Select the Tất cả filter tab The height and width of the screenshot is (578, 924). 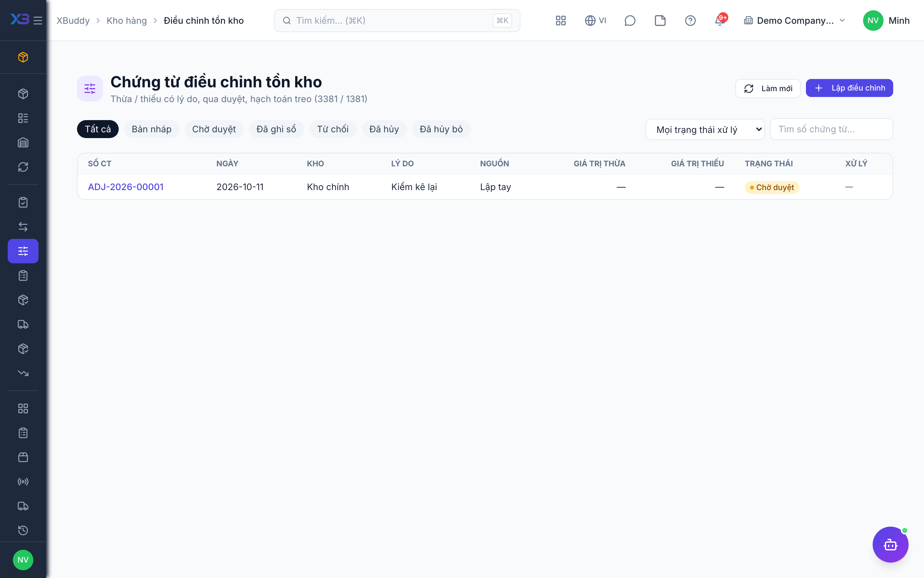tap(98, 129)
